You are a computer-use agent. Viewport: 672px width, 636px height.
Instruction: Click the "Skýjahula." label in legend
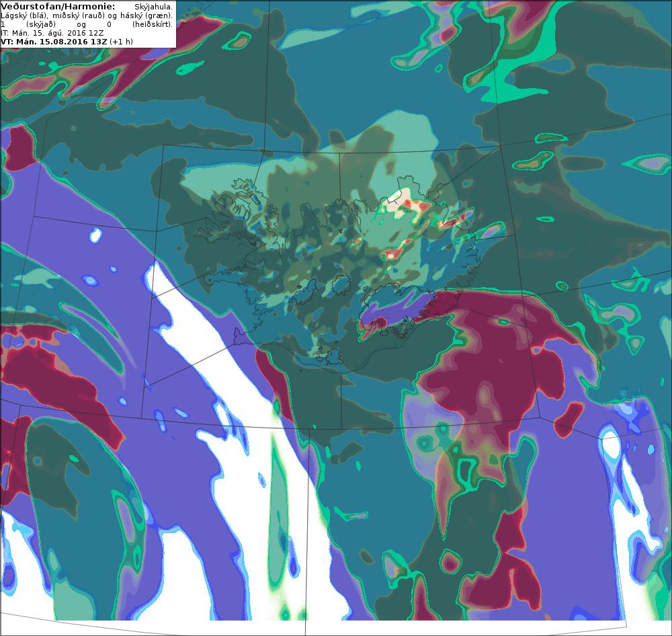tap(153, 7)
